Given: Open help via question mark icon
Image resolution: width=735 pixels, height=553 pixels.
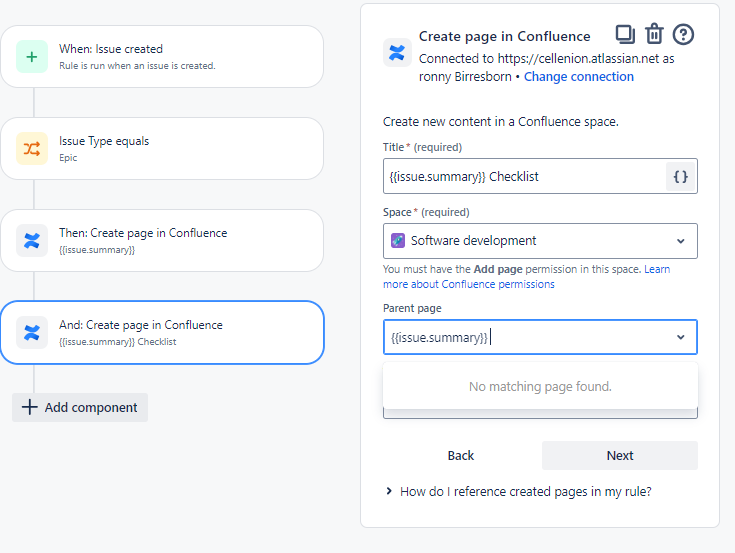Looking at the screenshot, I should click(683, 34).
